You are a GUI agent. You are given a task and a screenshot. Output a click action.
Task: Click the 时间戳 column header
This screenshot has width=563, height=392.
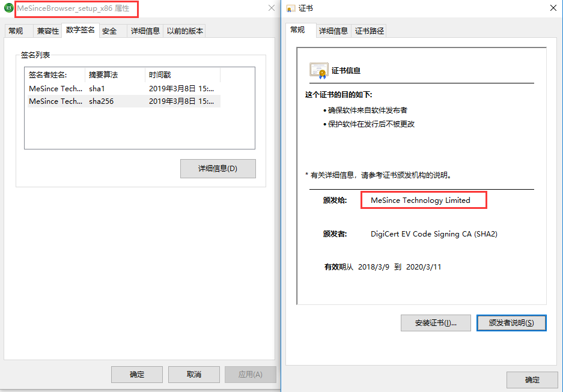[159, 76]
